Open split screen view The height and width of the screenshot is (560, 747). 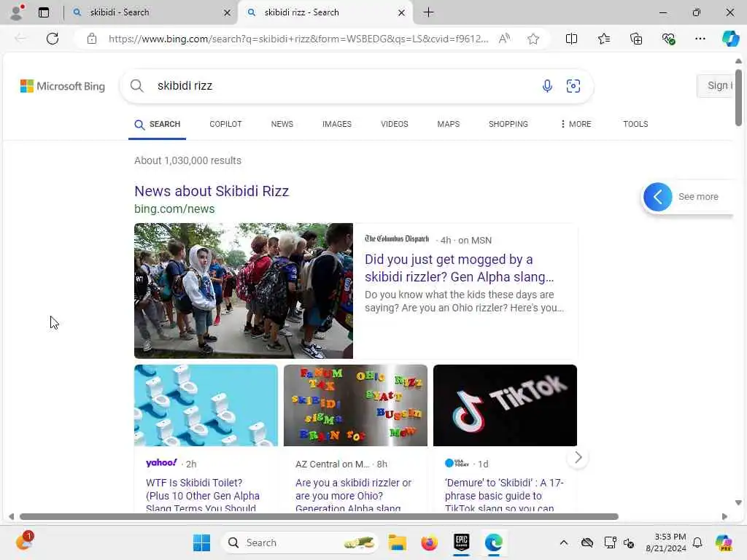(571, 39)
